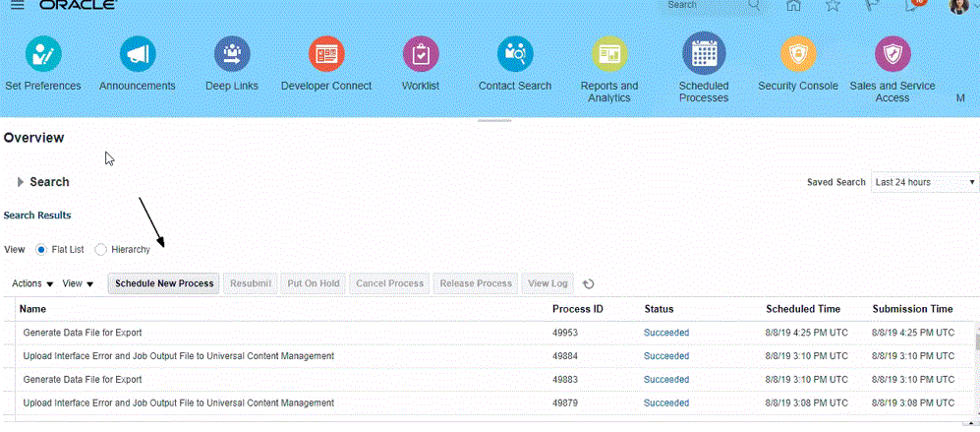Click Succeeded status for process 49953
Image resolution: width=980 pixels, height=432 pixels.
(666, 333)
